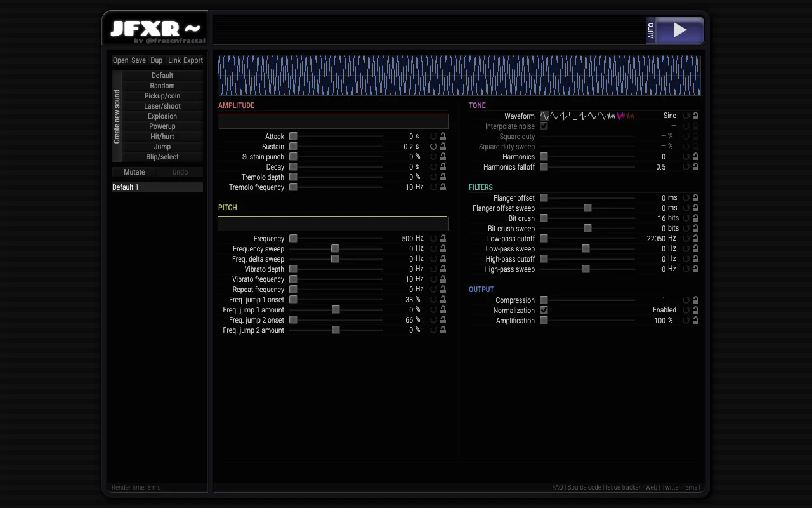
Task: Select the Tangent waveform icon
Action: coord(582,116)
